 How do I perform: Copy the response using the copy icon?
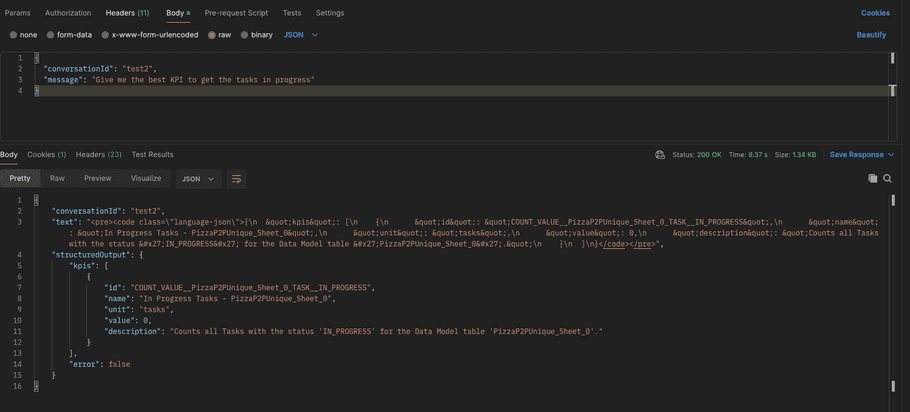click(872, 179)
